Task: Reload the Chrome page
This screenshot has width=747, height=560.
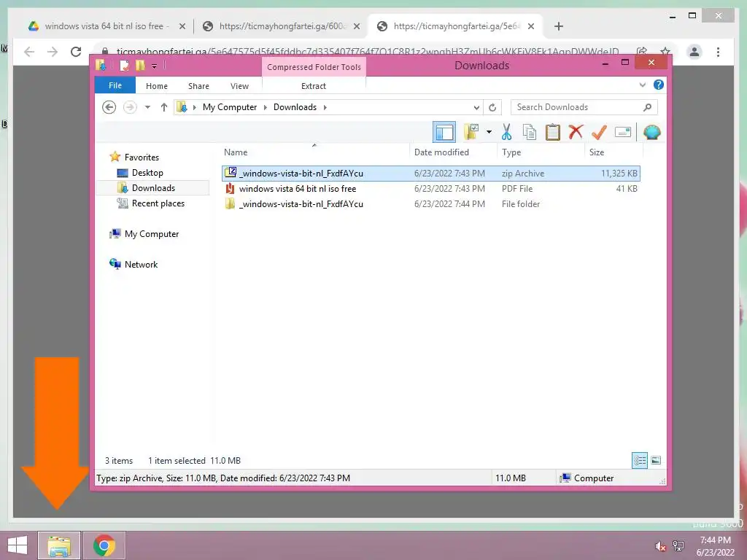Action: pyautogui.click(x=76, y=52)
